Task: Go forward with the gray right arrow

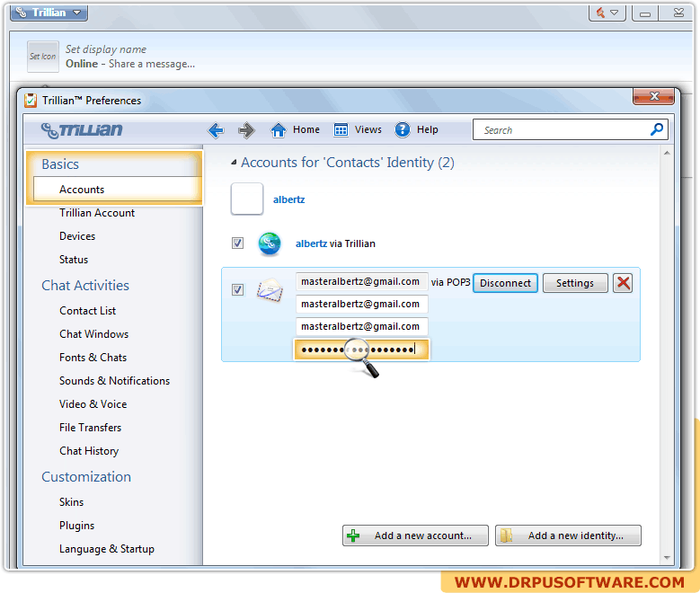Action: coord(246,130)
